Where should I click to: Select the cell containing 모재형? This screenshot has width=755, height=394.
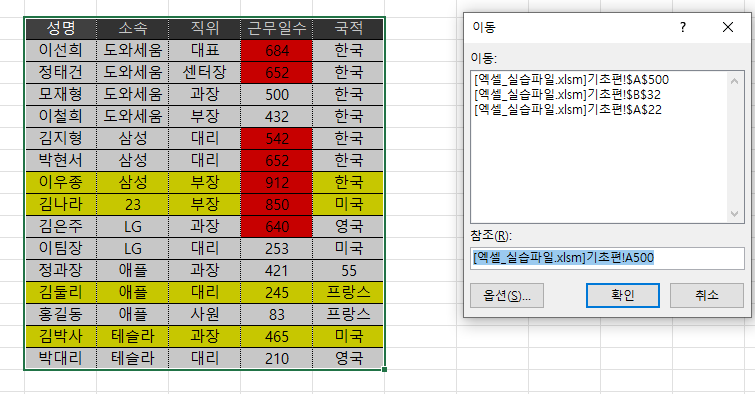coord(61,94)
